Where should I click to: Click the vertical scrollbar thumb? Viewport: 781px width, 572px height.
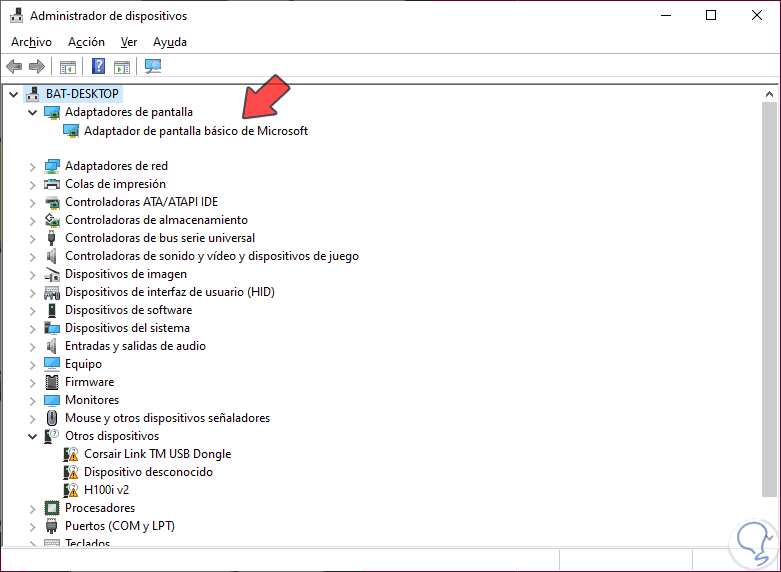770,299
